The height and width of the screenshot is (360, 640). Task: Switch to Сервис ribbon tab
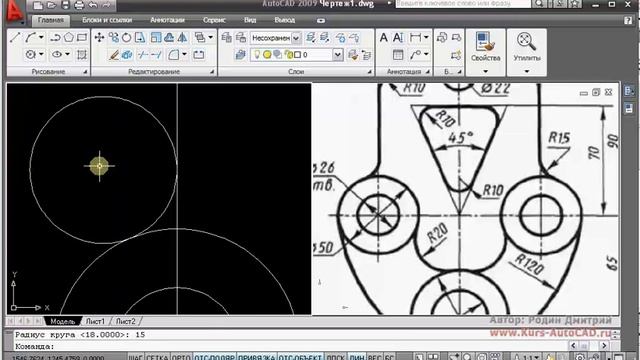[x=214, y=20]
